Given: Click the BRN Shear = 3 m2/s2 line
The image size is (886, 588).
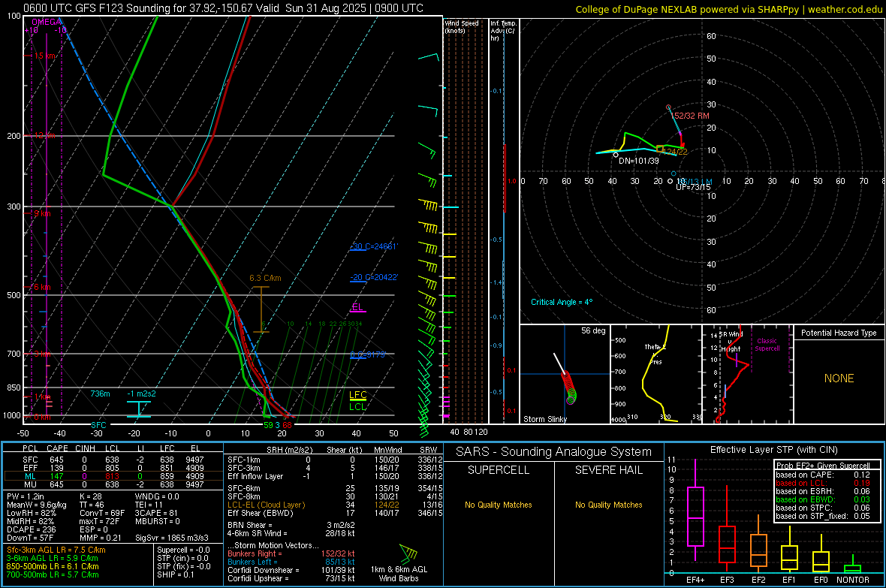Looking at the screenshot, I should tap(291, 525).
